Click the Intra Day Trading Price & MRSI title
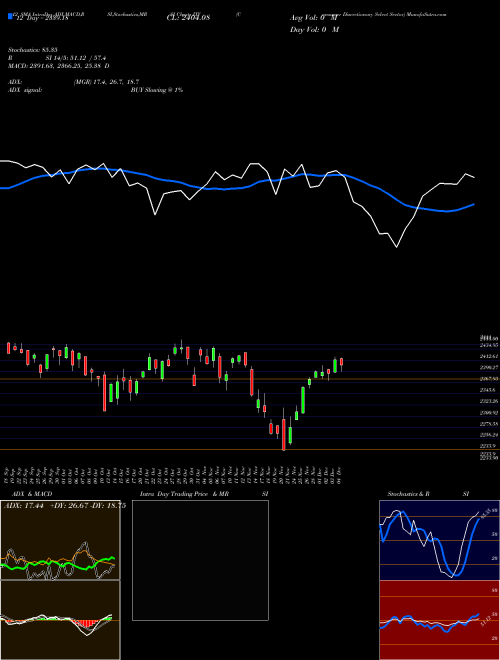The height and width of the screenshot is (660, 500). click(204, 494)
